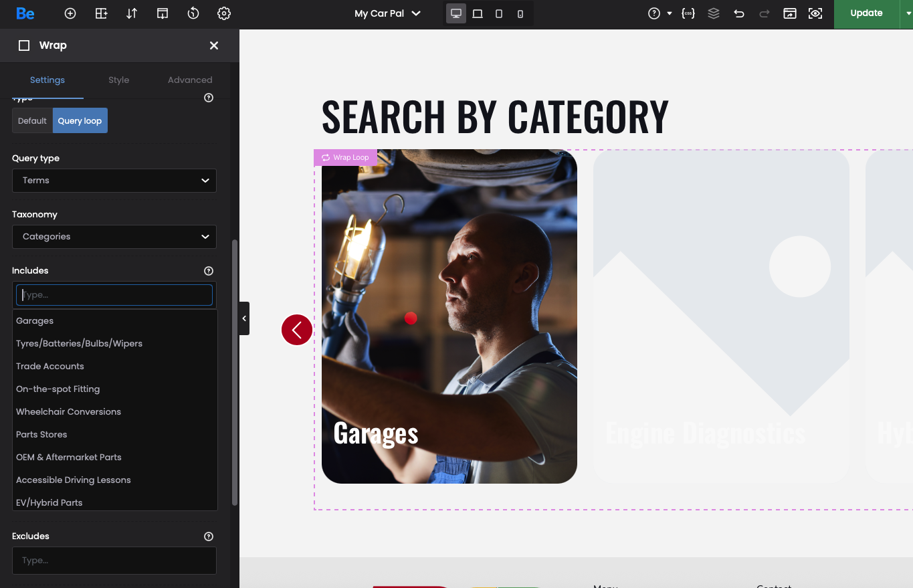Open the Advanced tab

click(190, 80)
